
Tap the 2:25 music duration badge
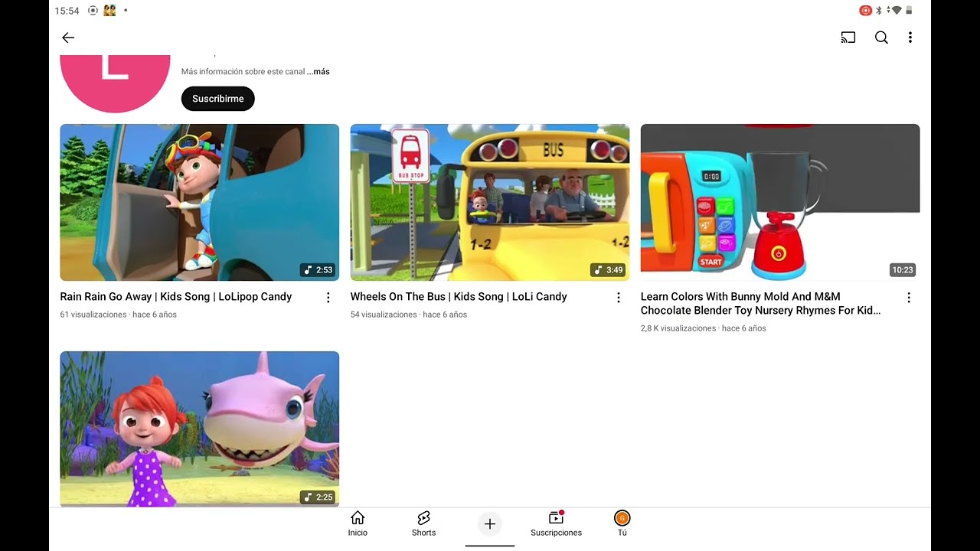click(x=318, y=497)
